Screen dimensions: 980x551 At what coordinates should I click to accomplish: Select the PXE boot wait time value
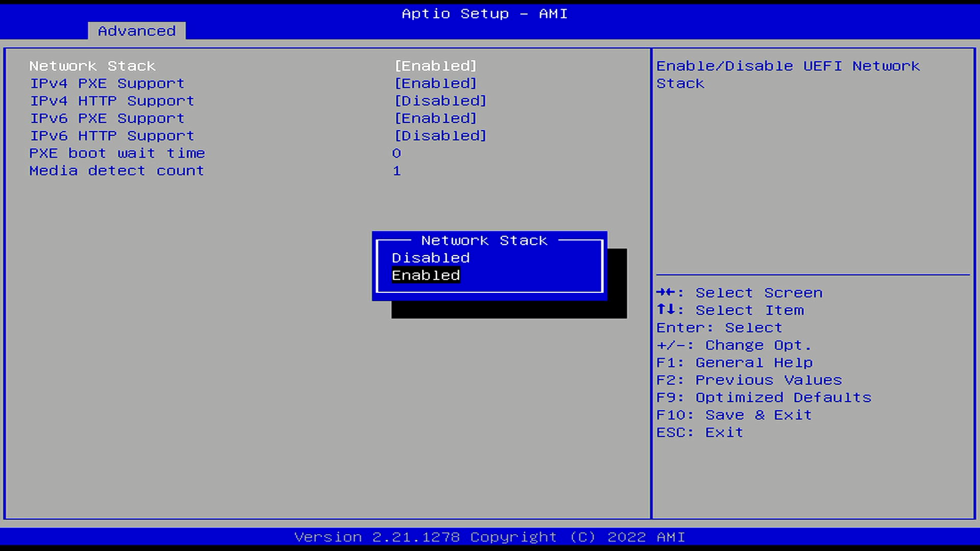click(397, 154)
